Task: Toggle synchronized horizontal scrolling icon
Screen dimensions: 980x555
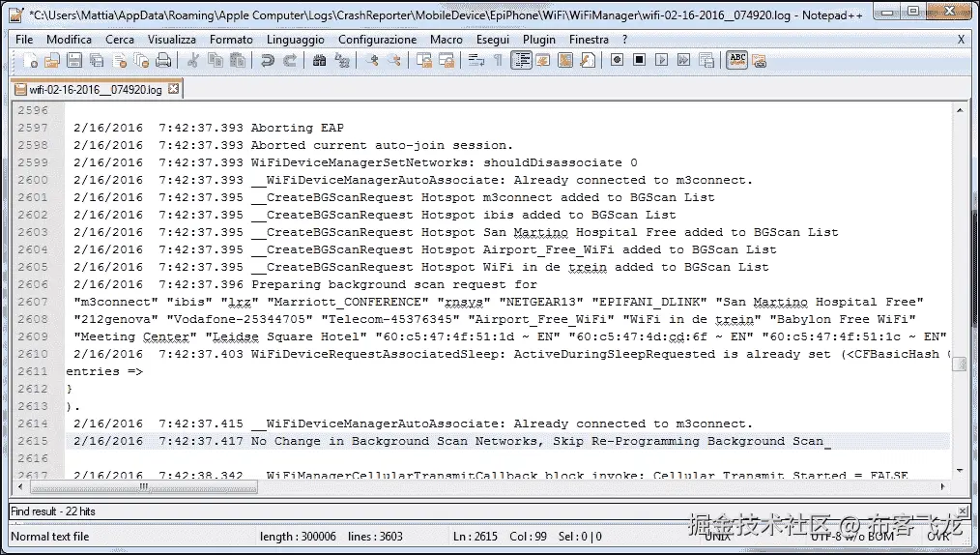Action: [447, 61]
